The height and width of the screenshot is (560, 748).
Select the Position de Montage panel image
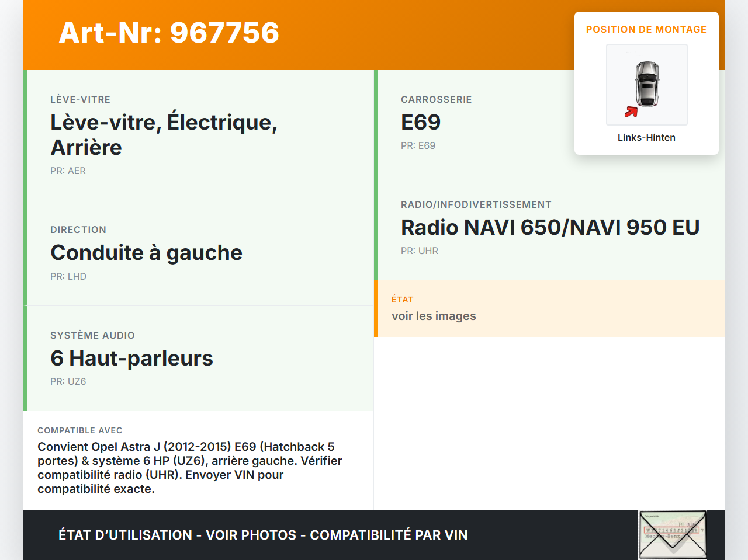[646, 84]
